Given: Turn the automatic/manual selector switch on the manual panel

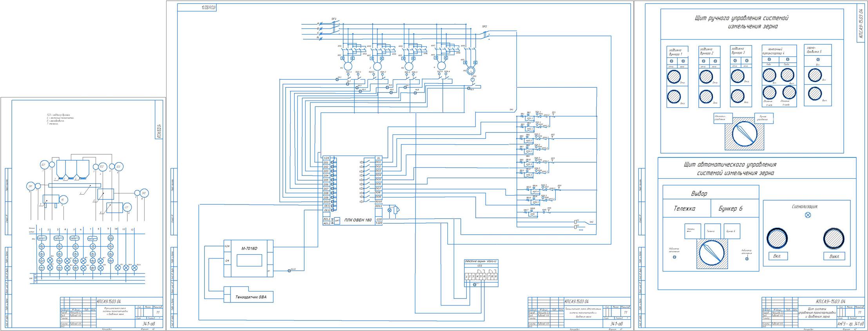Looking at the screenshot, I should click(x=745, y=134).
